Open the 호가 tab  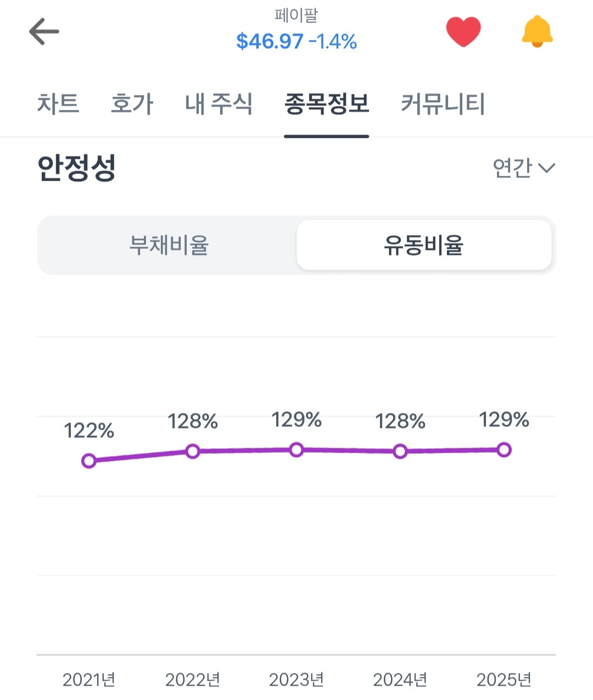point(132,104)
